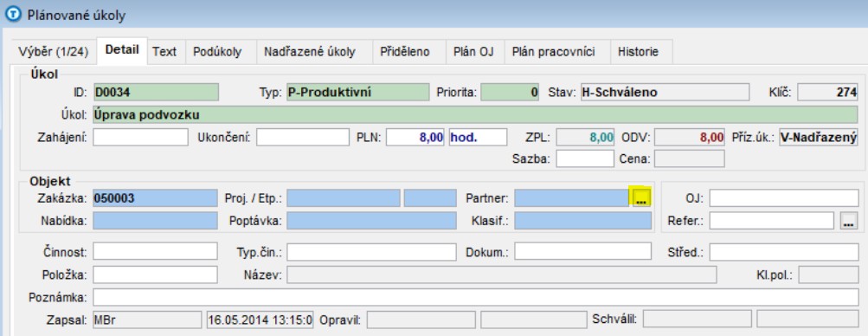Click the Dokum. input field
This screenshot has height=336, width=868.
point(583,251)
